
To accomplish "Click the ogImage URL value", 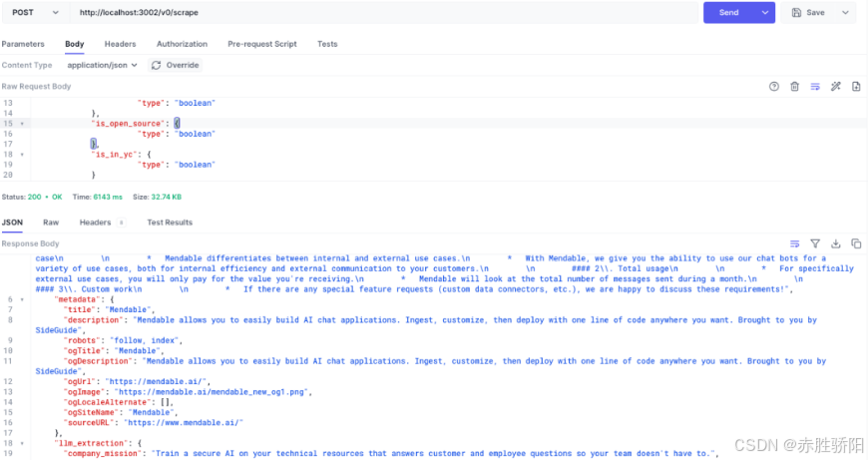I will pyautogui.click(x=213, y=392).
